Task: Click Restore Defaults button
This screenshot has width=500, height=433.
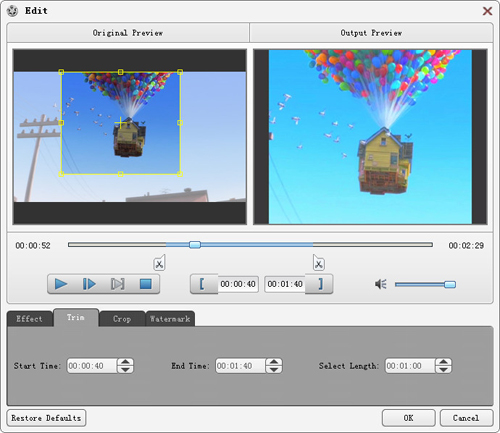Action: point(46,418)
